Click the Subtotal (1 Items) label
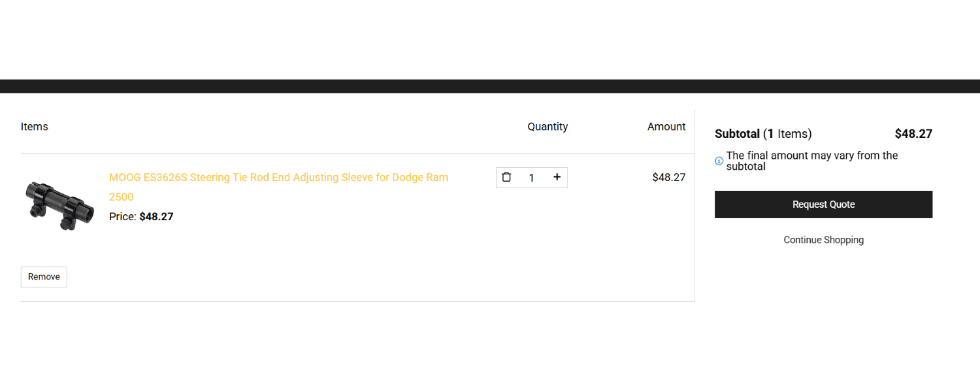This screenshot has height=392, width=980. click(763, 134)
